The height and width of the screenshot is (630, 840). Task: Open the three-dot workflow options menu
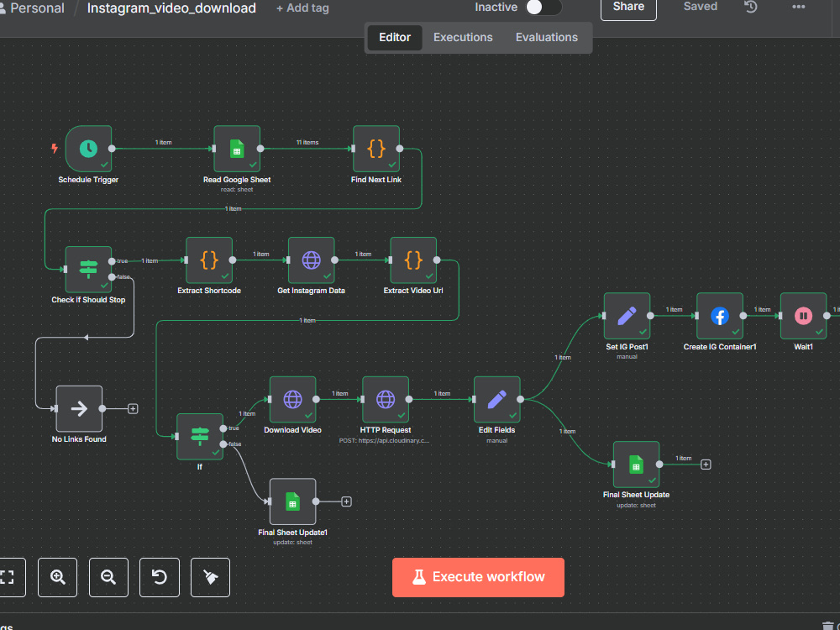[798, 7]
